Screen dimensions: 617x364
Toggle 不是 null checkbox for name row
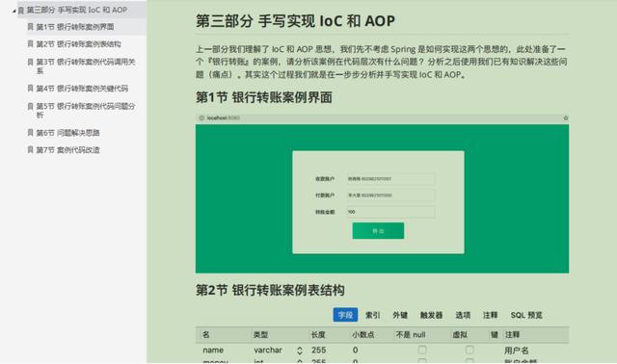coord(422,350)
